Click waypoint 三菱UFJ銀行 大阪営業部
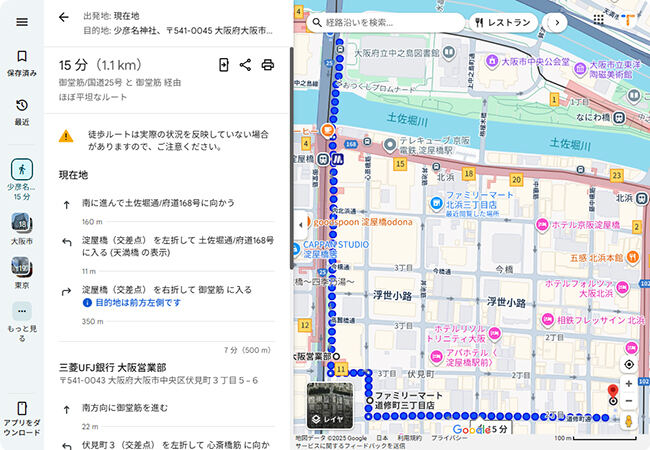Viewport: 650px width, 450px height. pos(112,368)
